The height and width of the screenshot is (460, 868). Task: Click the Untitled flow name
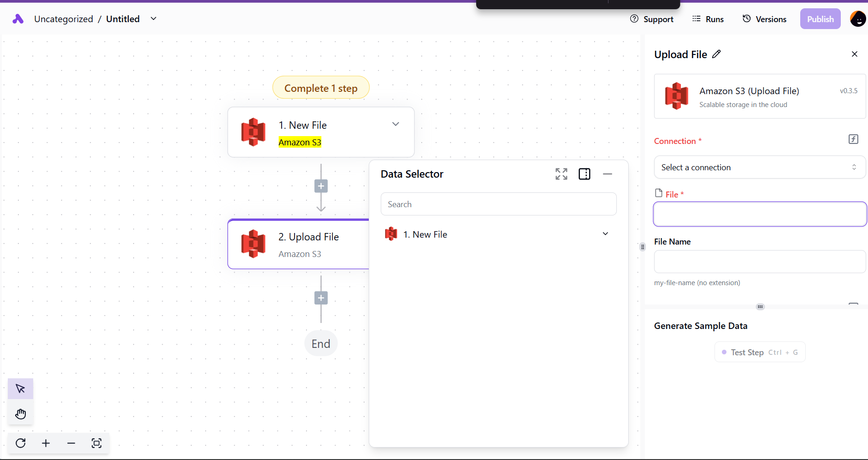click(123, 19)
